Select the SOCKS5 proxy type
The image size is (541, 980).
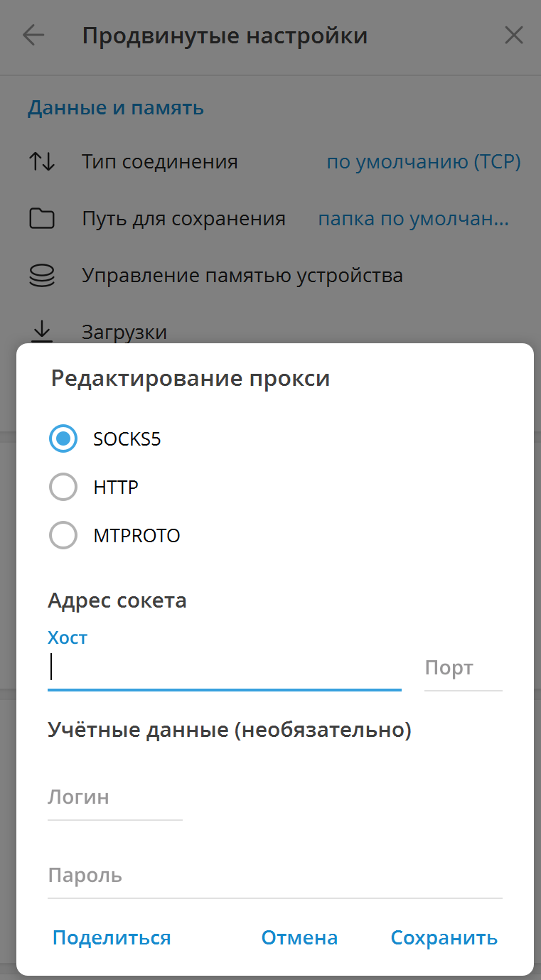click(x=63, y=438)
